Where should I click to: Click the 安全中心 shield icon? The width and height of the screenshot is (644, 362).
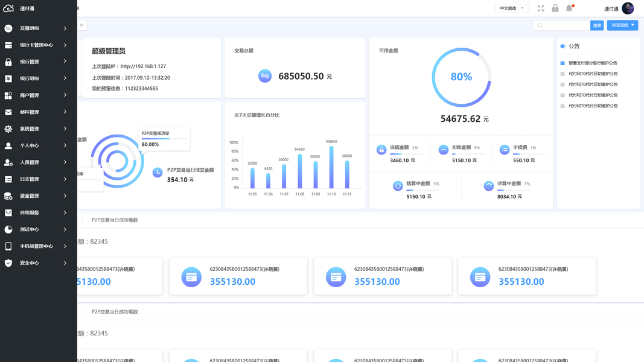8,263
